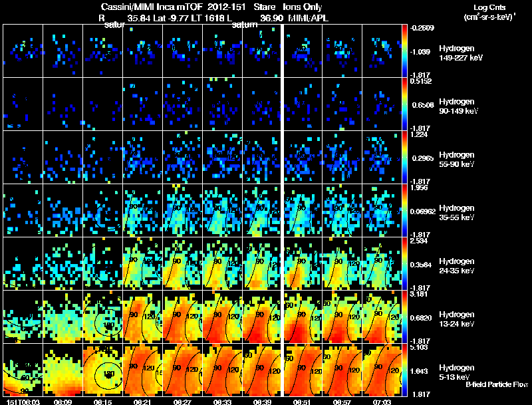Click the 'Log Cnts' colorbar title
Viewport: 532px width, 405px height.
click(x=489, y=7)
